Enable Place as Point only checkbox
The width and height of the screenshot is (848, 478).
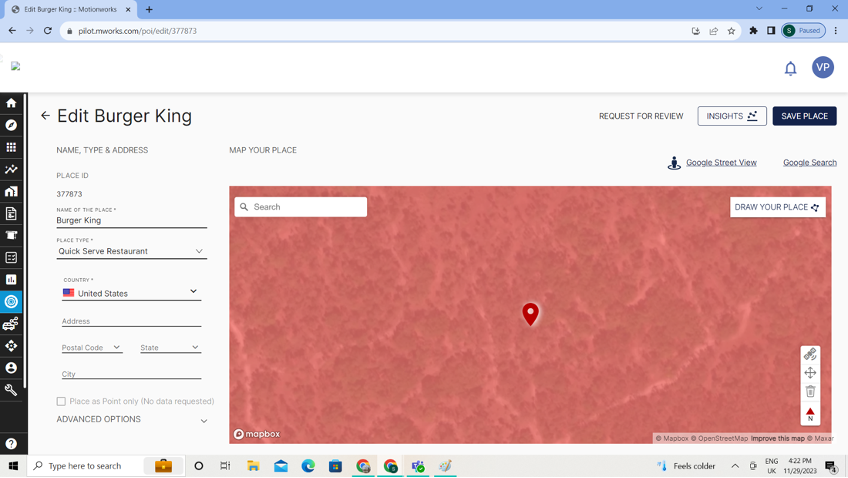(61, 401)
